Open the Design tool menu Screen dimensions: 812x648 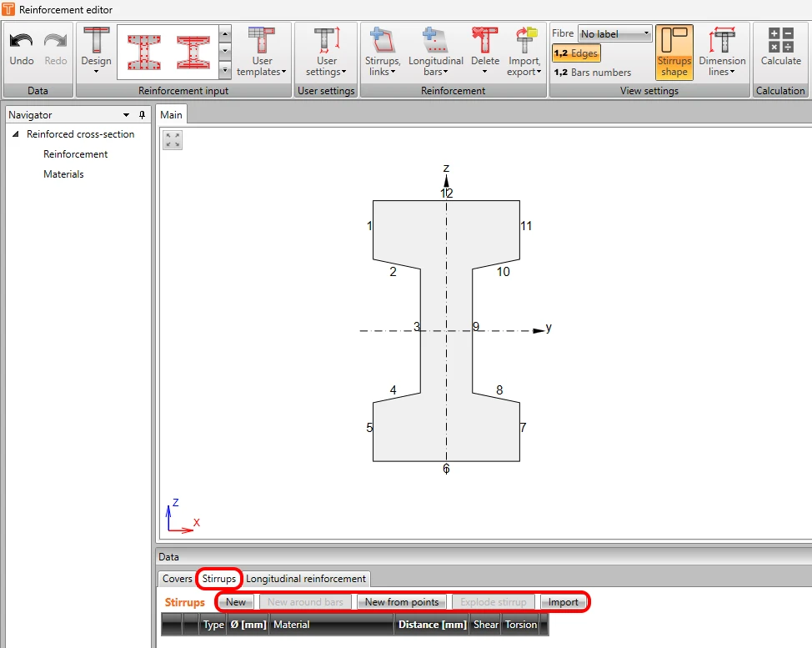pyautogui.click(x=97, y=51)
